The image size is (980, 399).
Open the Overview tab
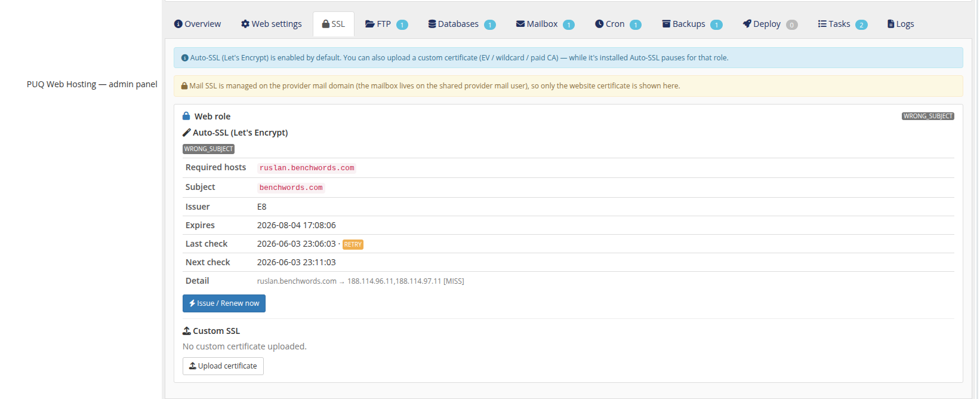click(x=198, y=24)
